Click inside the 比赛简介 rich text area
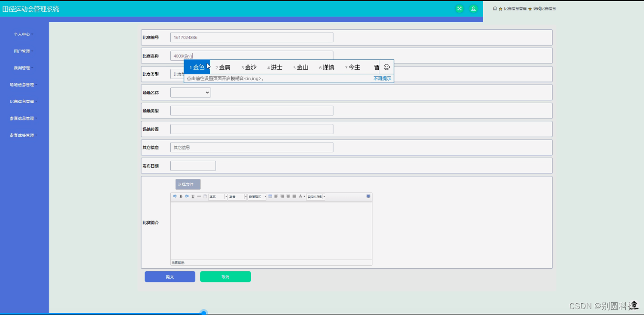This screenshot has width=644, height=315. tap(271, 230)
